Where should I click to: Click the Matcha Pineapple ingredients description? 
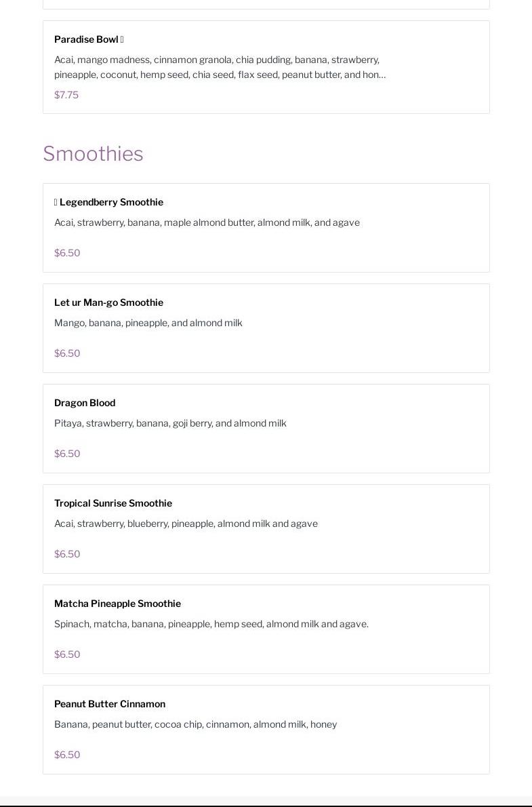[x=211, y=624]
